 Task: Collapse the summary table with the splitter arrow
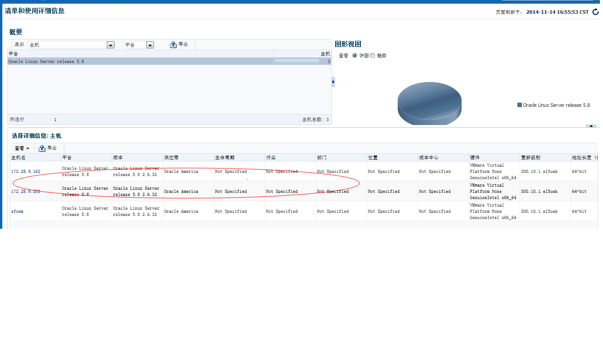333,82
